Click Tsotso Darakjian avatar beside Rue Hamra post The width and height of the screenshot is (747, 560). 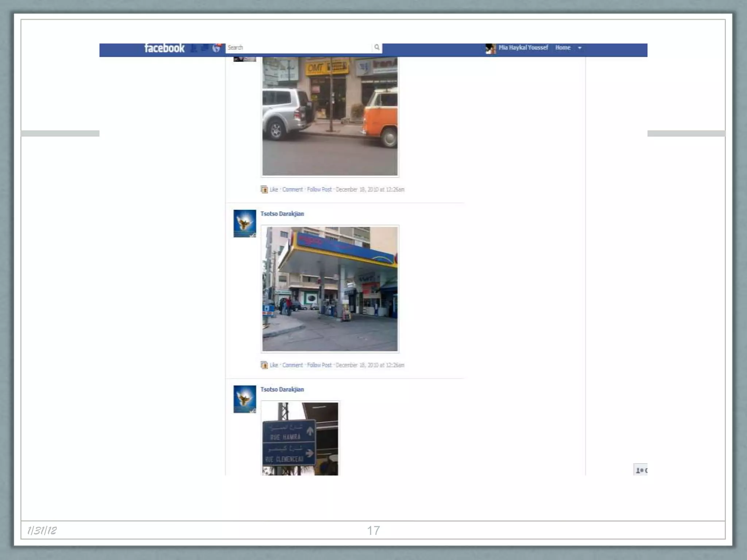pos(245,399)
